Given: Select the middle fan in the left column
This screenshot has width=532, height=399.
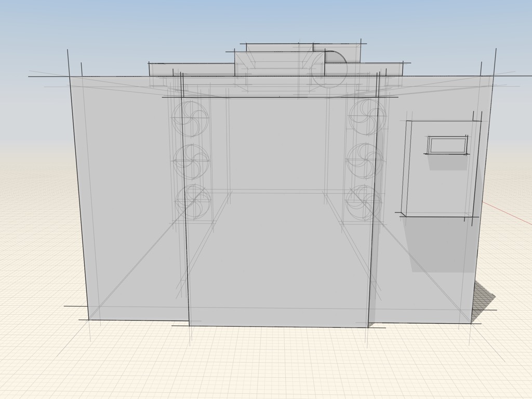Looking at the screenshot, I should click(191, 158).
